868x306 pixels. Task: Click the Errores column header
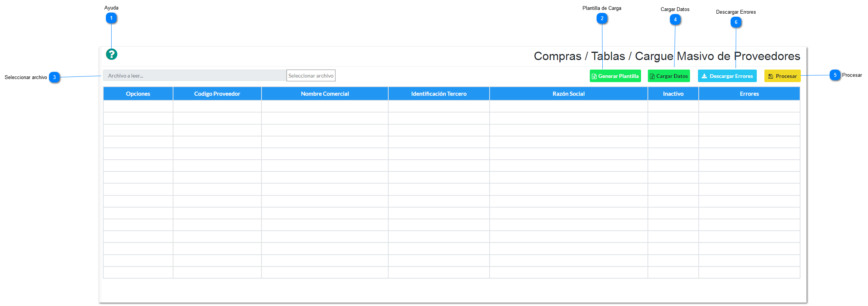pyautogui.click(x=750, y=94)
